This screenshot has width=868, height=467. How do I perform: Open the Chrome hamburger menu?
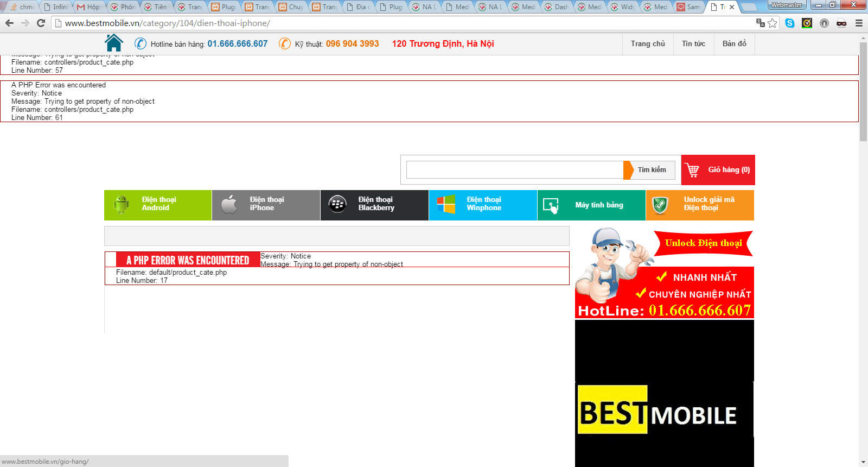click(x=859, y=23)
